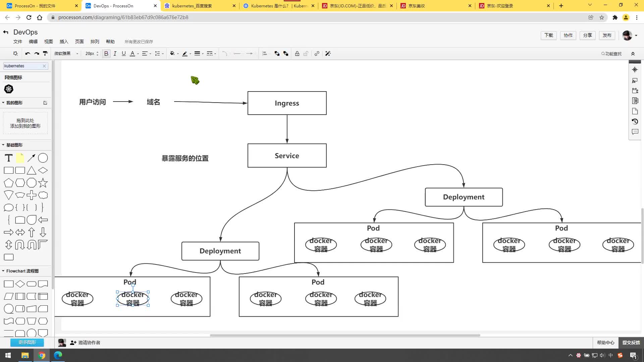Screen dimensions: 644x362
Task: Open the 文件 menu
Action: [18, 41]
